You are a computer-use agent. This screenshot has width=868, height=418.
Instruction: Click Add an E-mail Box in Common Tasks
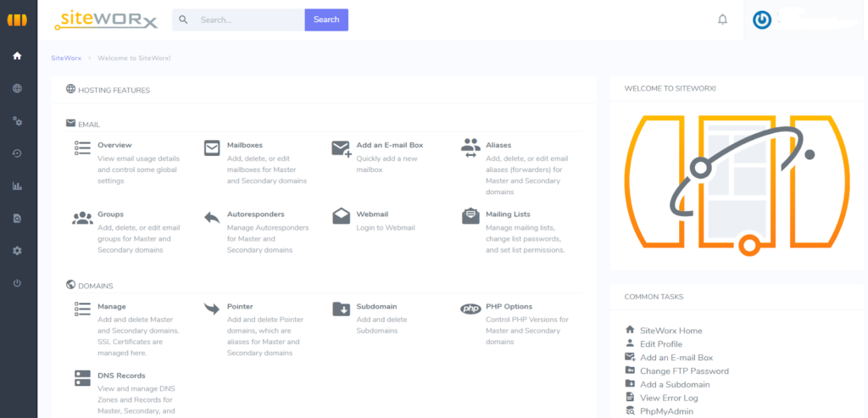pyautogui.click(x=676, y=357)
